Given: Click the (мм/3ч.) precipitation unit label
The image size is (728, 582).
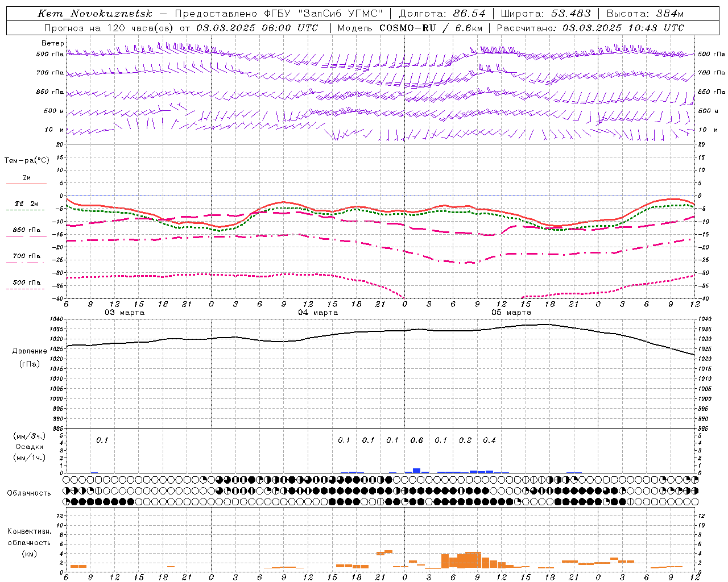Looking at the screenshot, I should click(30, 436).
